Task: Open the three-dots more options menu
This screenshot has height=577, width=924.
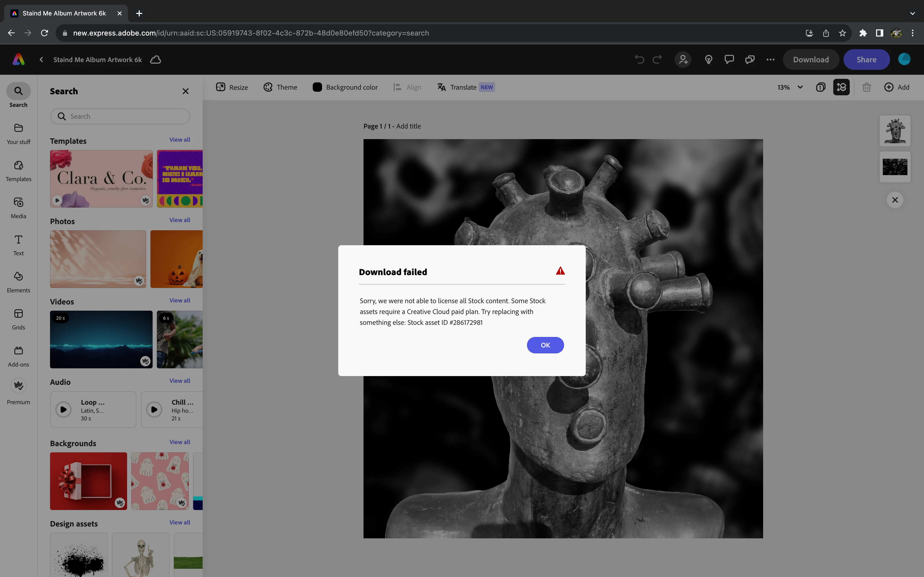Action: coord(770,60)
